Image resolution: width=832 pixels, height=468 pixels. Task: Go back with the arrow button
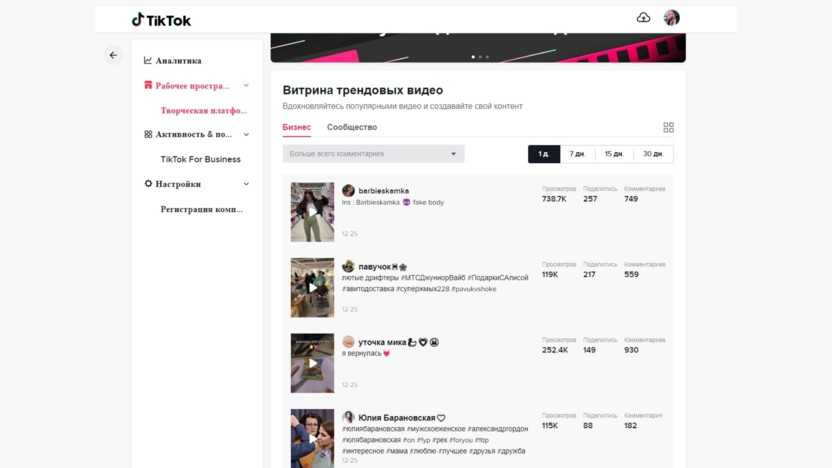click(113, 55)
